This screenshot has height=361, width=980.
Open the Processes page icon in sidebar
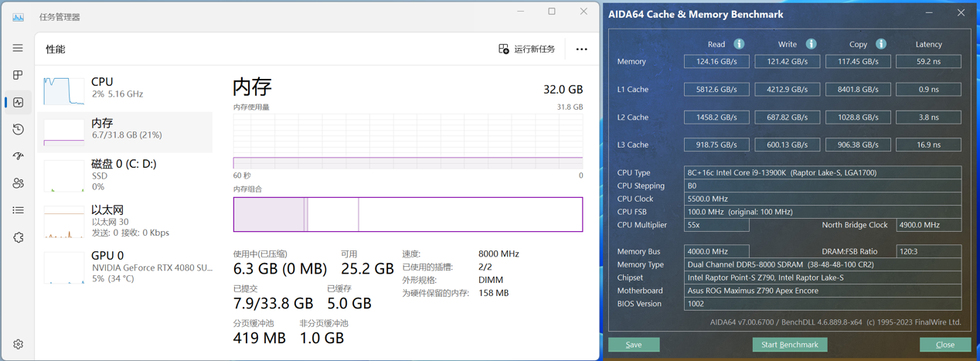click(x=18, y=75)
